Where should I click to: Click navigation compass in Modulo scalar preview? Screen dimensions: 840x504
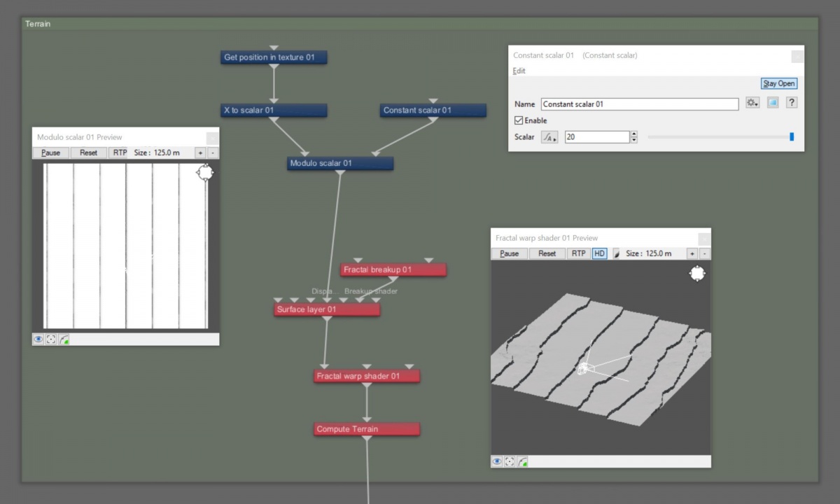click(204, 172)
